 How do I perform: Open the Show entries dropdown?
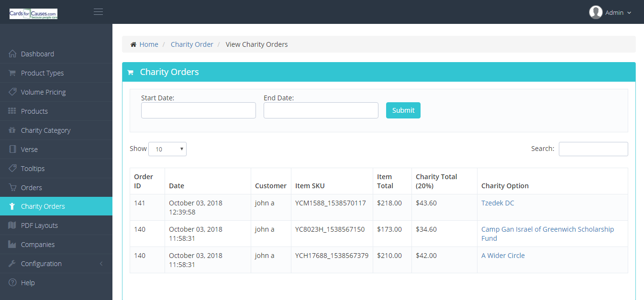[167, 149]
